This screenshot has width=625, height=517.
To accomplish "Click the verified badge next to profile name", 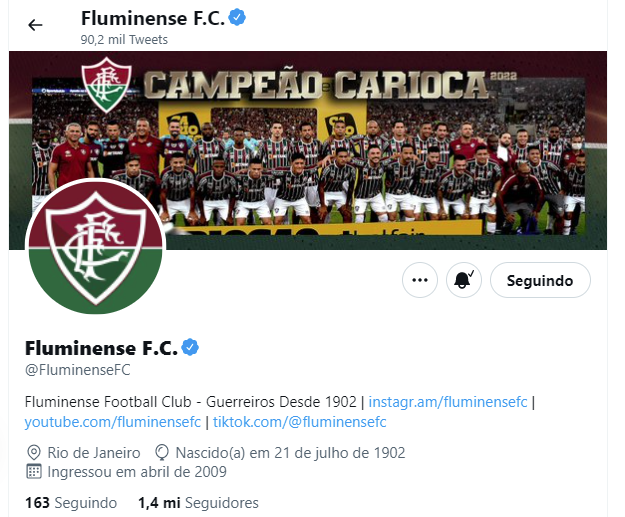I will pos(190,347).
